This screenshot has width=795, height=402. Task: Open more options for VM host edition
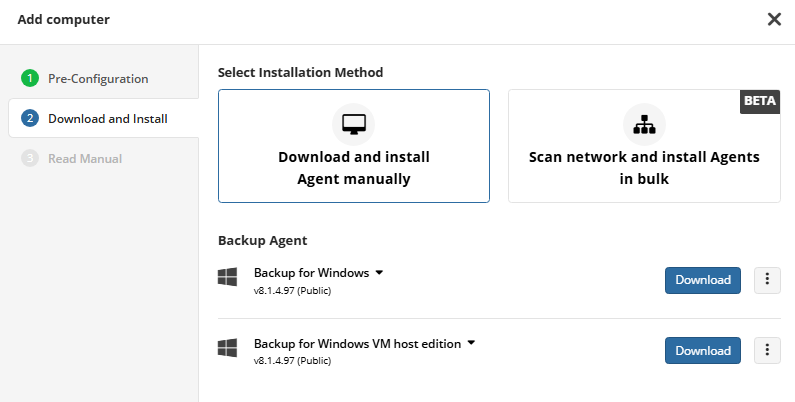click(x=767, y=350)
